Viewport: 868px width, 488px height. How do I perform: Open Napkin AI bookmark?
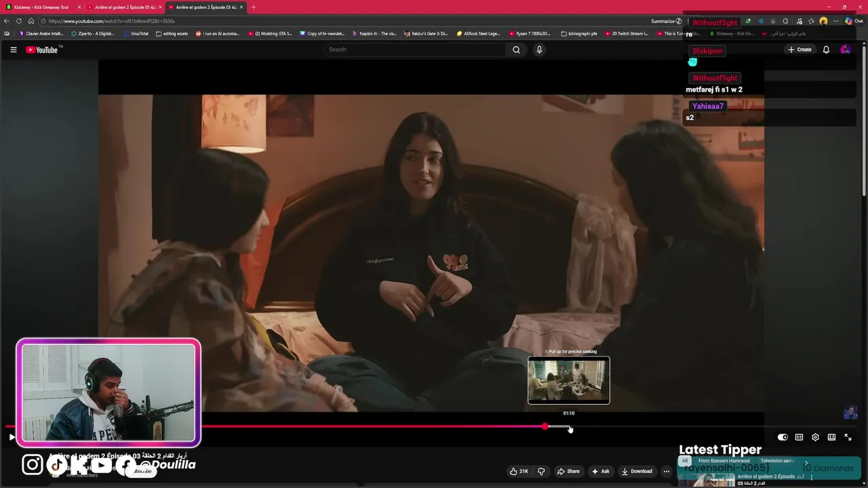click(x=374, y=33)
